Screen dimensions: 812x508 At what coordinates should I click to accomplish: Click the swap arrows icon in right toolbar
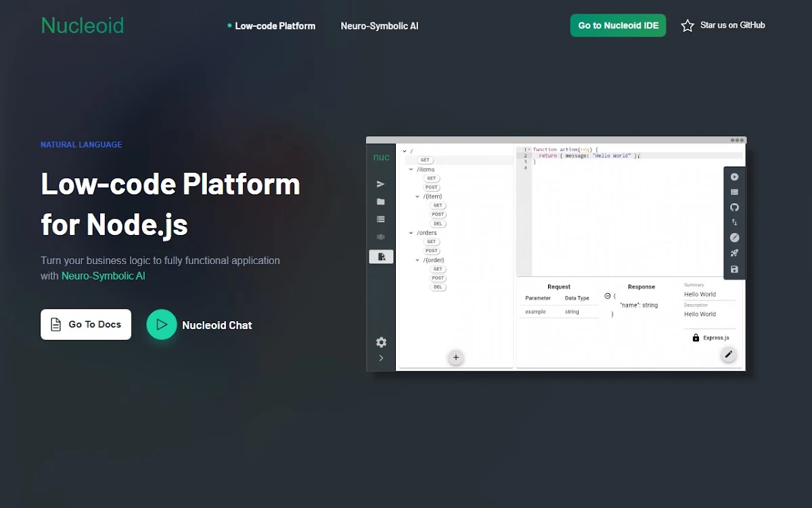[734, 222]
